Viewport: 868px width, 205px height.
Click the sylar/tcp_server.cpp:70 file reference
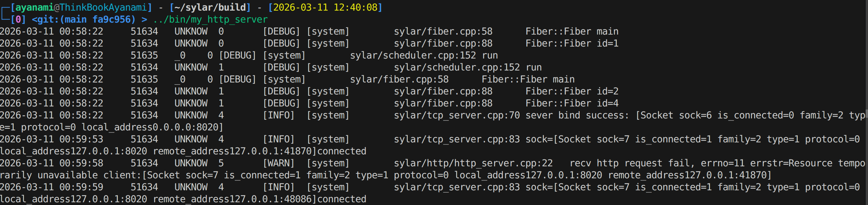(456, 115)
